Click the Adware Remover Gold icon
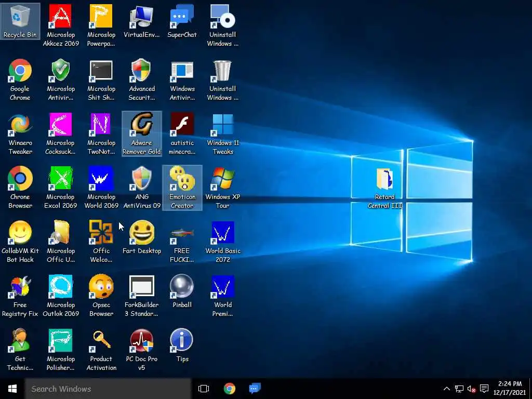The image size is (532, 399). coord(142,134)
